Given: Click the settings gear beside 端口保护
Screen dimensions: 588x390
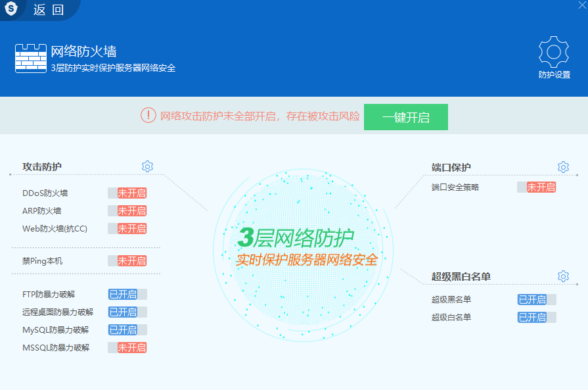Looking at the screenshot, I should click(x=562, y=166).
